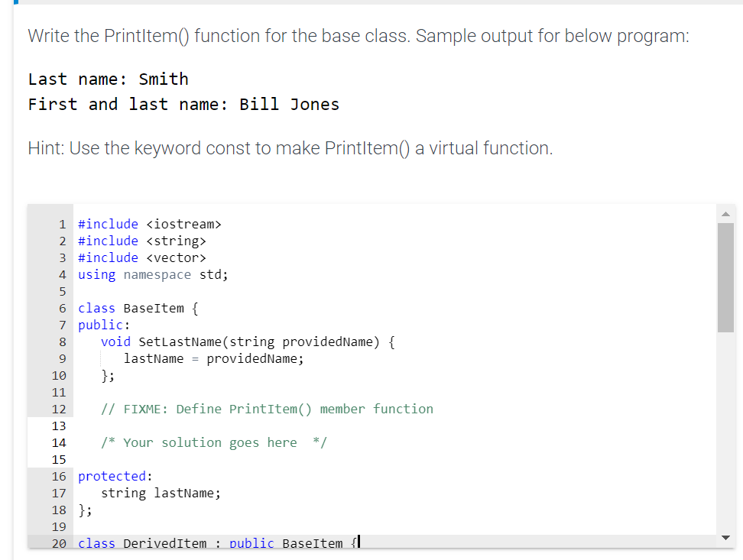Select the include iostream statement
743x560 pixels.
tap(149, 224)
